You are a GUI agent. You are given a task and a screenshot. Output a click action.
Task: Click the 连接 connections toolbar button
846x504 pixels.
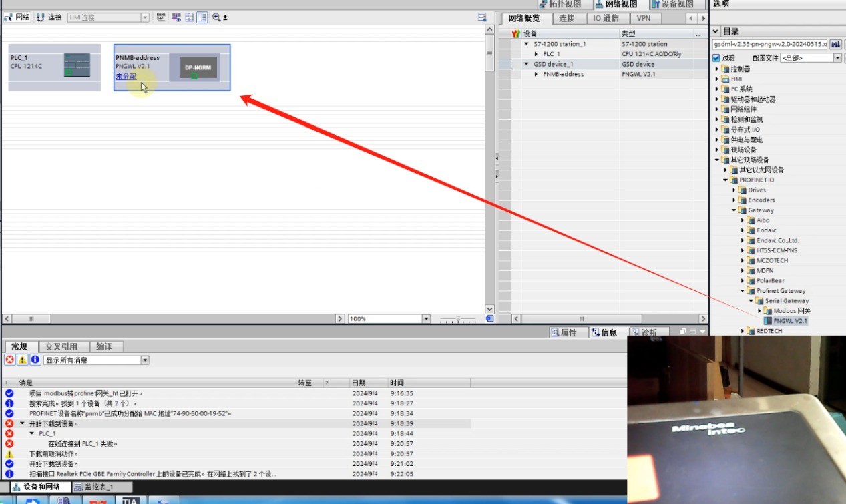coord(49,17)
